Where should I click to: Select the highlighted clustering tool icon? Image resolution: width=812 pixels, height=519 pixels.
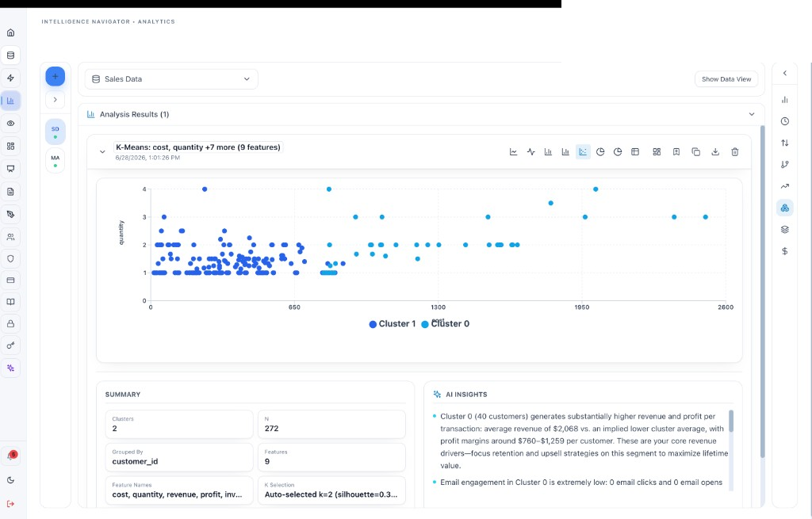[x=785, y=208]
